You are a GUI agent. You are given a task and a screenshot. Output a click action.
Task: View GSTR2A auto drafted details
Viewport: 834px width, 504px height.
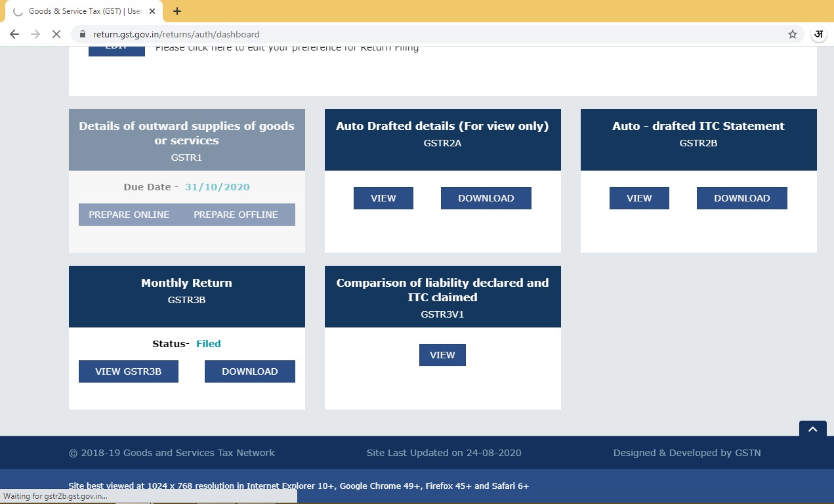(383, 198)
